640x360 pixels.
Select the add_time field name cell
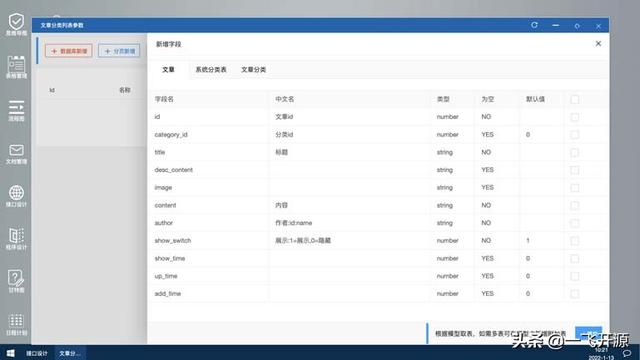click(x=167, y=294)
